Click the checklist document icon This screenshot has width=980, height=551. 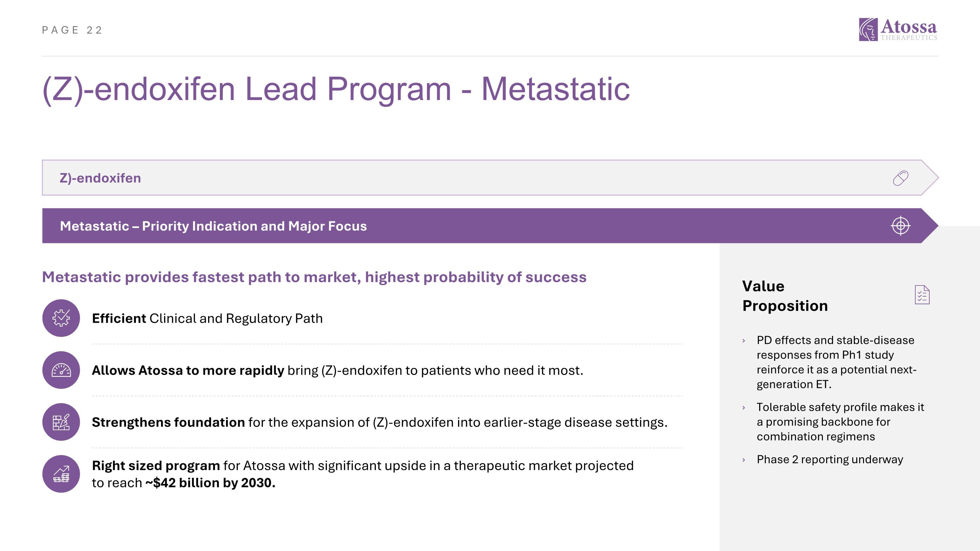(x=922, y=295)
